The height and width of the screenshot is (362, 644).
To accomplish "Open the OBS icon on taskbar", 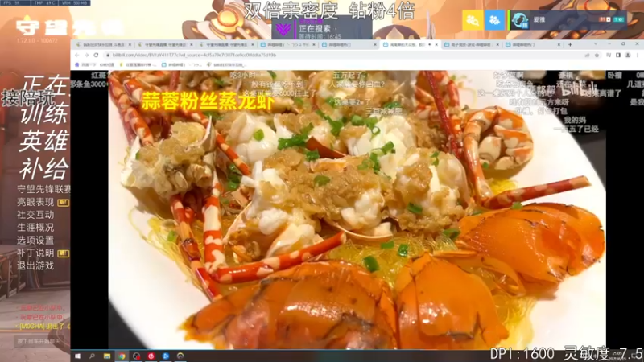I will (136, 356).
